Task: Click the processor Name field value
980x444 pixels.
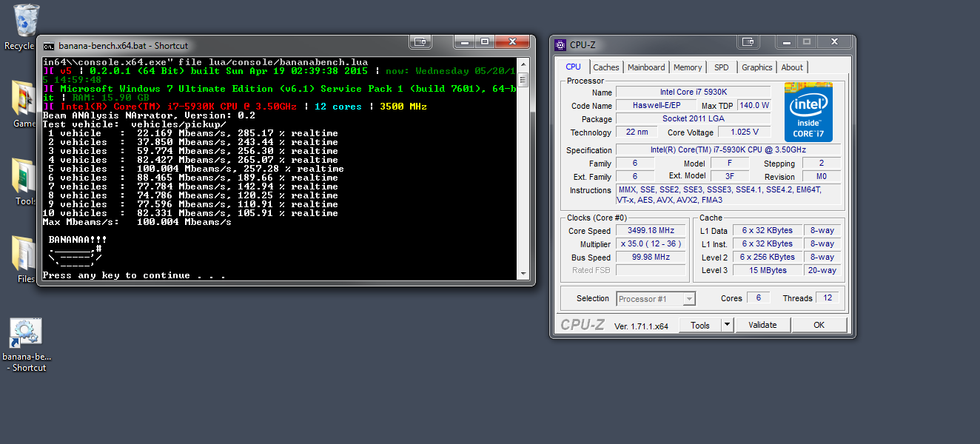Action: pos(694,92)
